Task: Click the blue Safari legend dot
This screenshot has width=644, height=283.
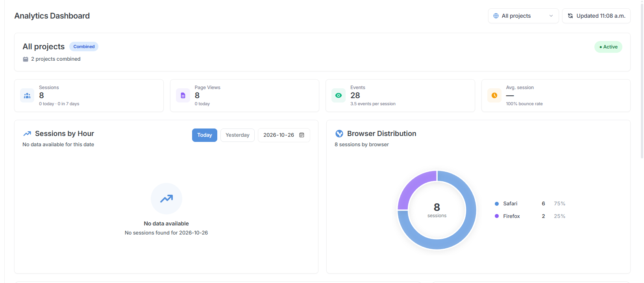Action: tap(497, 204)
